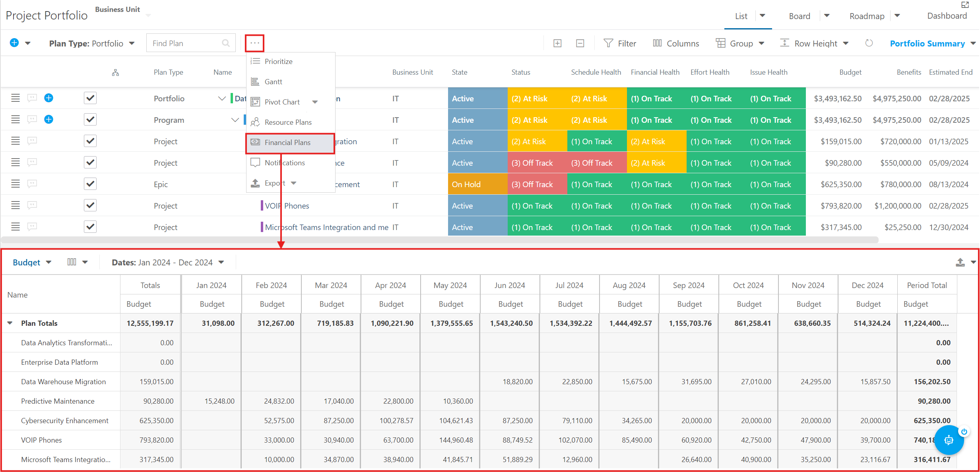Open comment icon on Portfolio row

pos(32,98)
